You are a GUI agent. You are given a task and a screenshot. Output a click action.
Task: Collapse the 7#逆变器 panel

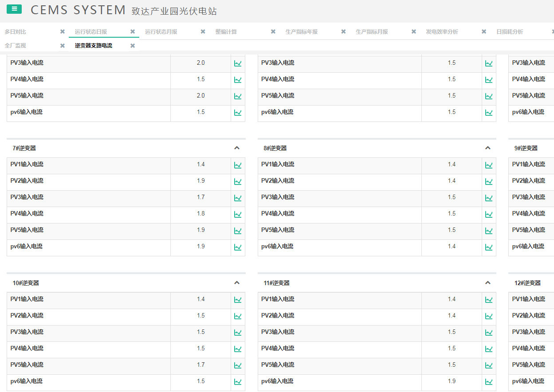tap(237, 148)
